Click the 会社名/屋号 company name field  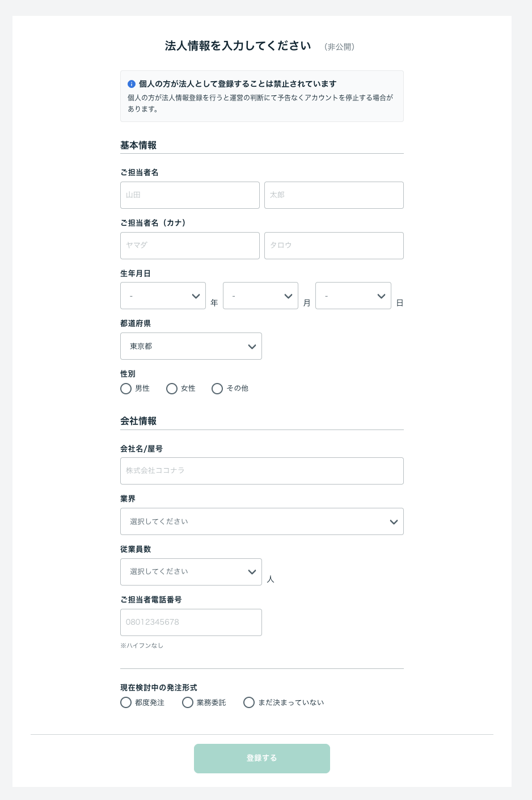point(262,471)
